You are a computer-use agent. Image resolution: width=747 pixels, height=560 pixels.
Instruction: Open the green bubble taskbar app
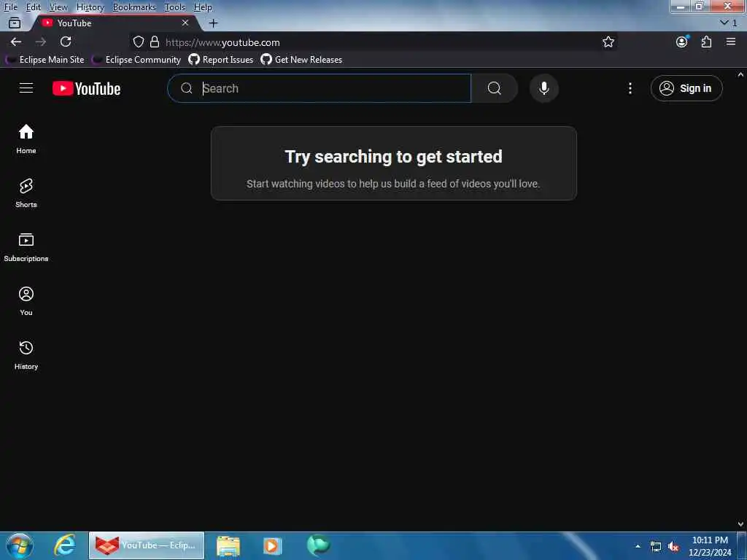click(318, 545)
